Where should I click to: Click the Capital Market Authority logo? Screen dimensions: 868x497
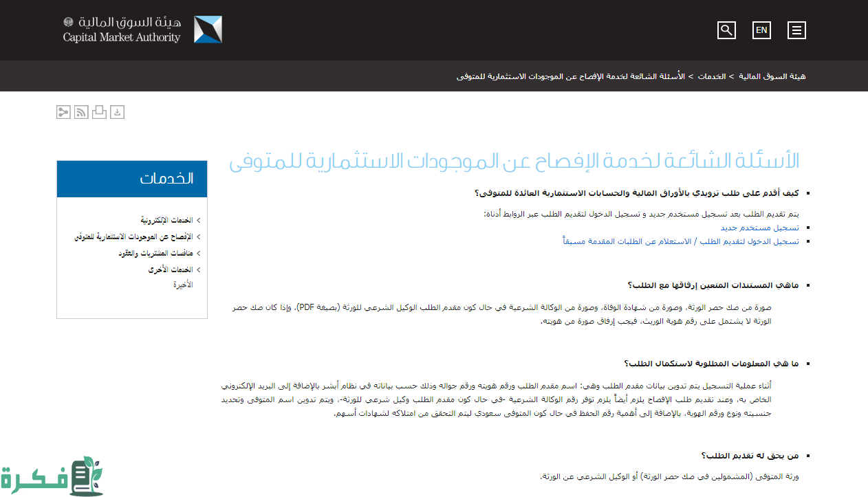(142, 30)
